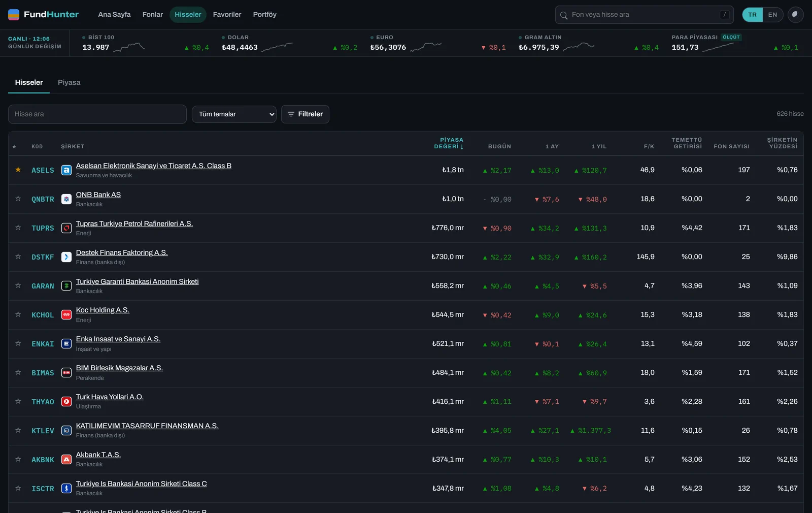812x513 pixels.
Task: Open the ENKAI company logo icon
Action: click(66, 344)
